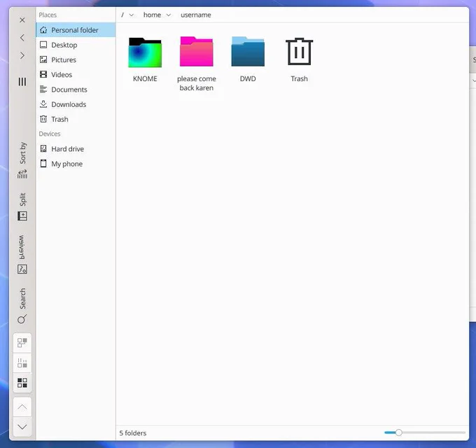
Task: Click the disk icon beside Hard drive
Action: click(x=43, y=148)
